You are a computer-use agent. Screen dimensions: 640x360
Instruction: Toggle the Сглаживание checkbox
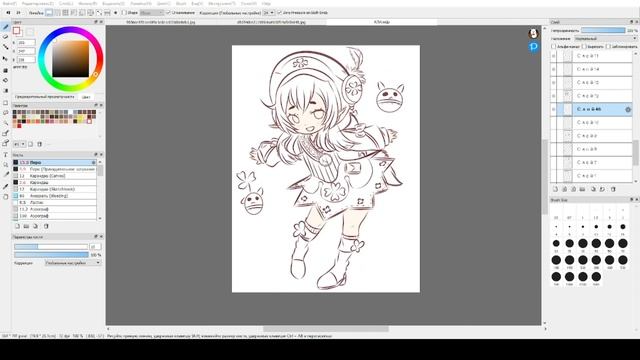pyautogui.click(x=168, y=13)
